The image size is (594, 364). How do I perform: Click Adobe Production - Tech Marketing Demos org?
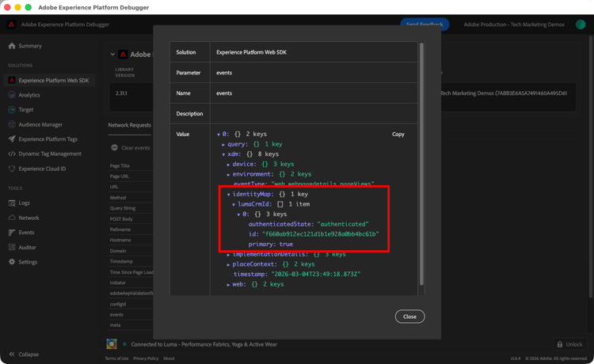(x=514, y=25)
